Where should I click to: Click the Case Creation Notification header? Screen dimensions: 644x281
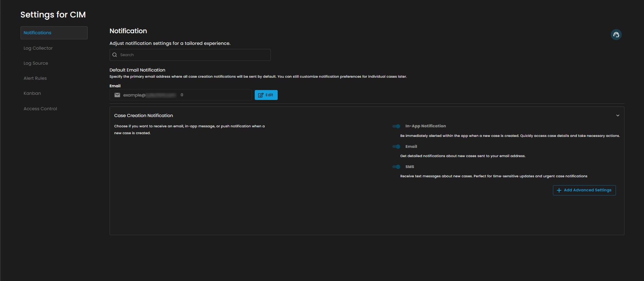[143, 116]
